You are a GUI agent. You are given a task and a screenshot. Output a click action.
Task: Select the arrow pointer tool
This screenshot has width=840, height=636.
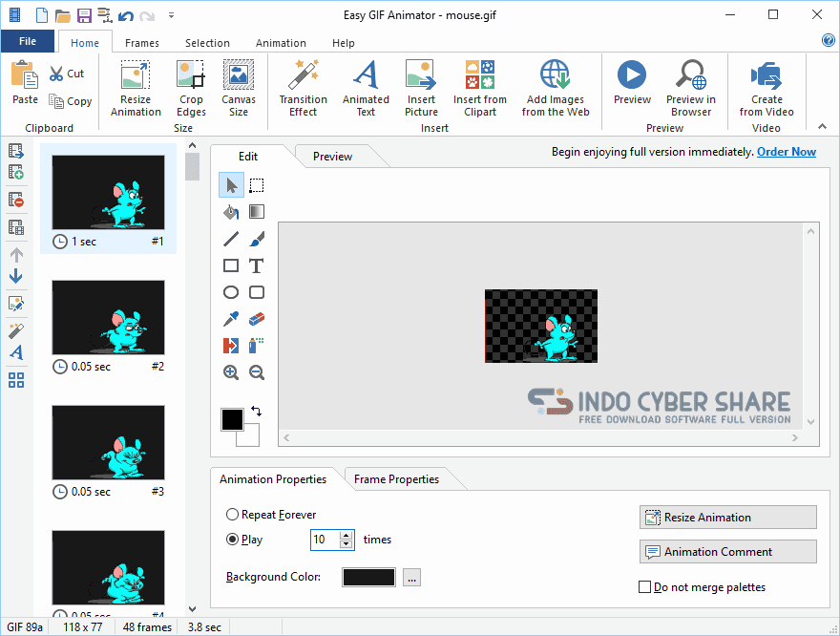231,185
